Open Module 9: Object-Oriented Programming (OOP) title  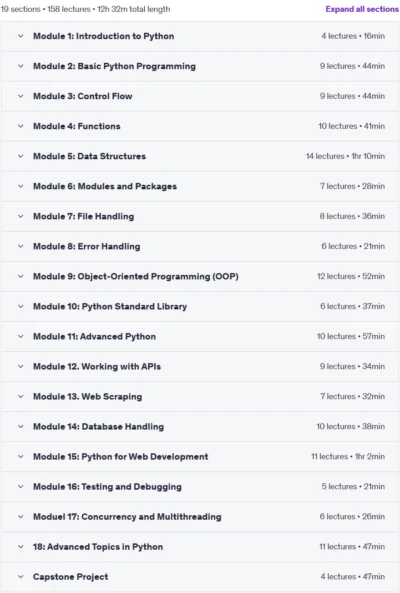[136, 276]
